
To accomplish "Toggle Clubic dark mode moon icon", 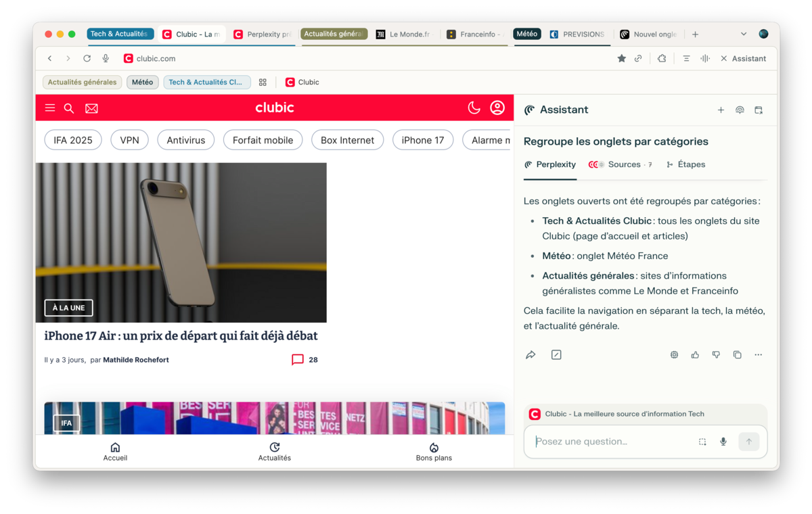I will coord(474,108).
